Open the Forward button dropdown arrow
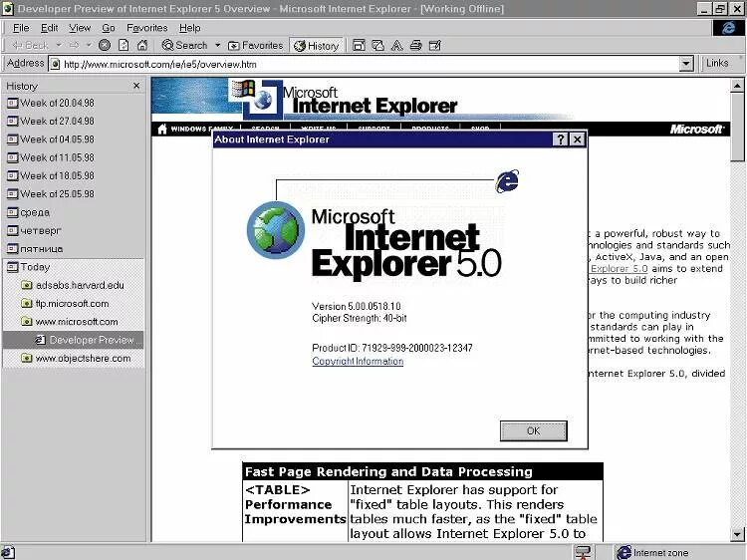 (89, 45)
